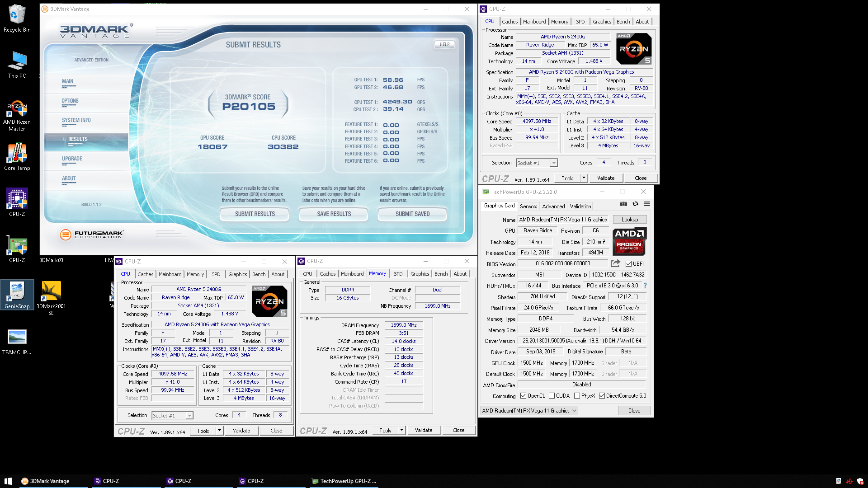Screen dimensions: 868x488
Task: Open the Advanced tab in GPU-Z
Action: pyautogui.click(x=553, y=206)
